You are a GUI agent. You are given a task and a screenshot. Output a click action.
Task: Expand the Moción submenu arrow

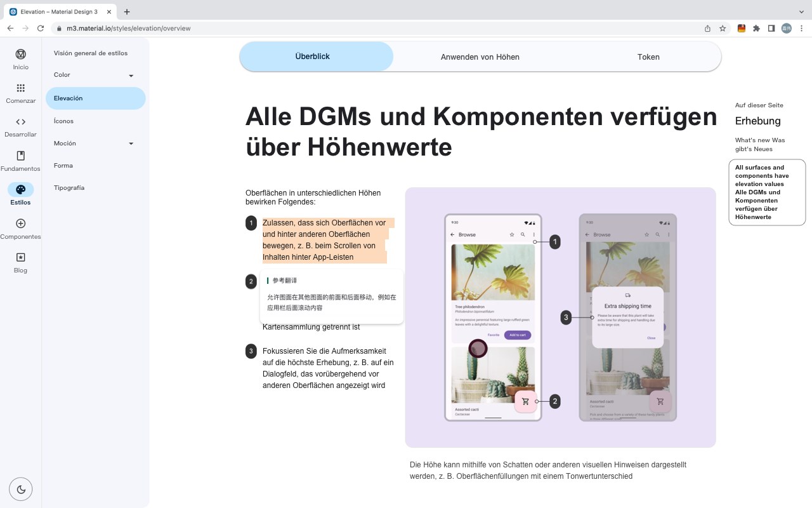[x=131, y=144]
